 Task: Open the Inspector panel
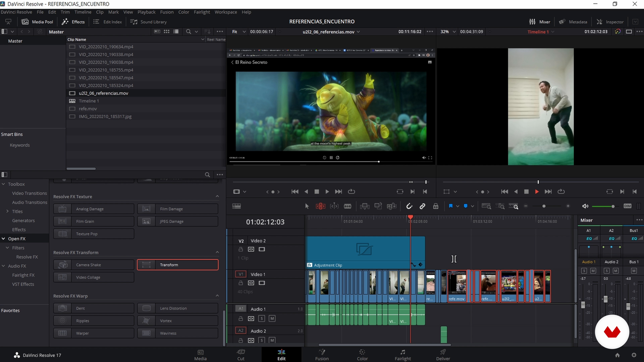610,22
